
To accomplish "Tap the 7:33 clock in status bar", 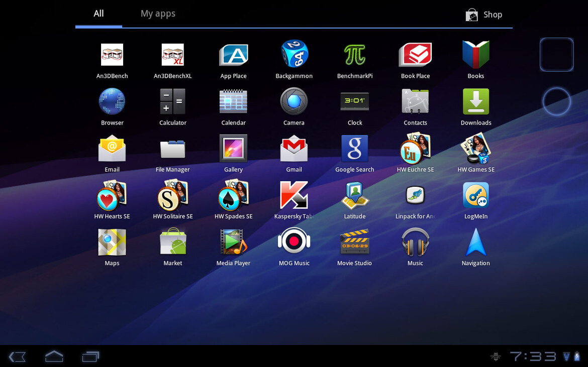I will pyautogui.click(x=533, y=356).
